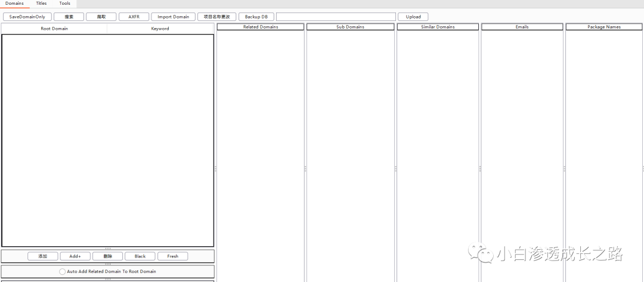Screen dimensions: 644x282
Task: Select the Related Domains panel header
Action: click(x=261, y=27)
